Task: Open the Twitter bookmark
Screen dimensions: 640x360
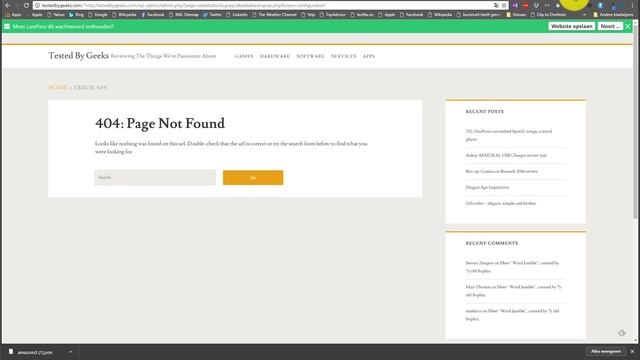Action: (x=212, y=15)
